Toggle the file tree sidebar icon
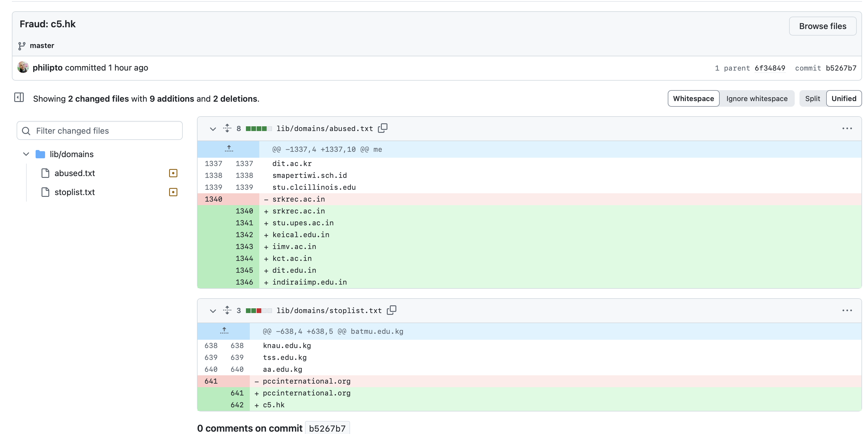This screenshot has width=868, height=434. [19, 98]
